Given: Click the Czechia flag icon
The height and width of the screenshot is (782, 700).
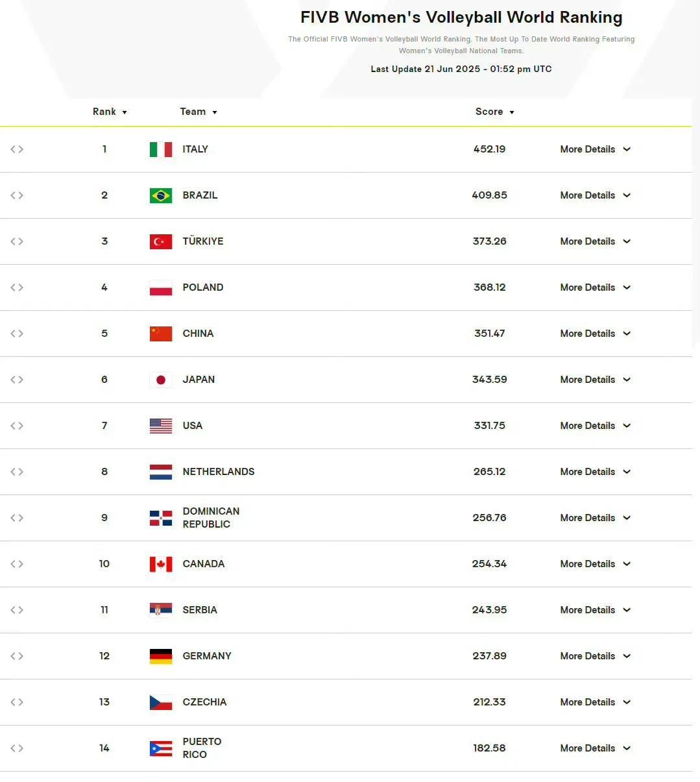Looking at the screenshot, I should pos(161,702).
